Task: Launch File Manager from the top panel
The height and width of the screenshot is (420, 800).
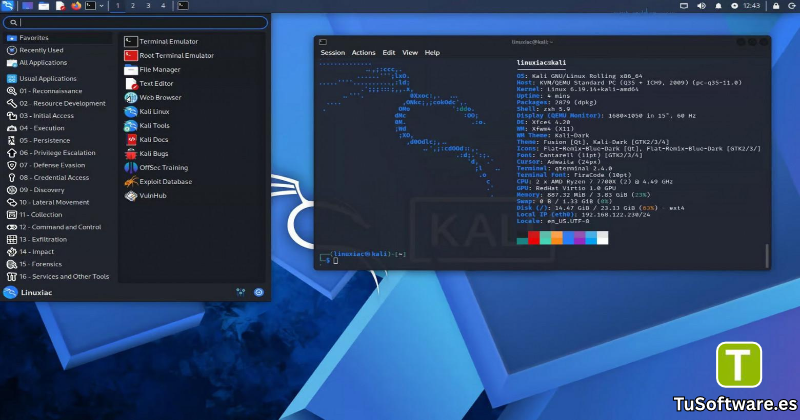Action: pyautogui.click(x=44, y=6)
